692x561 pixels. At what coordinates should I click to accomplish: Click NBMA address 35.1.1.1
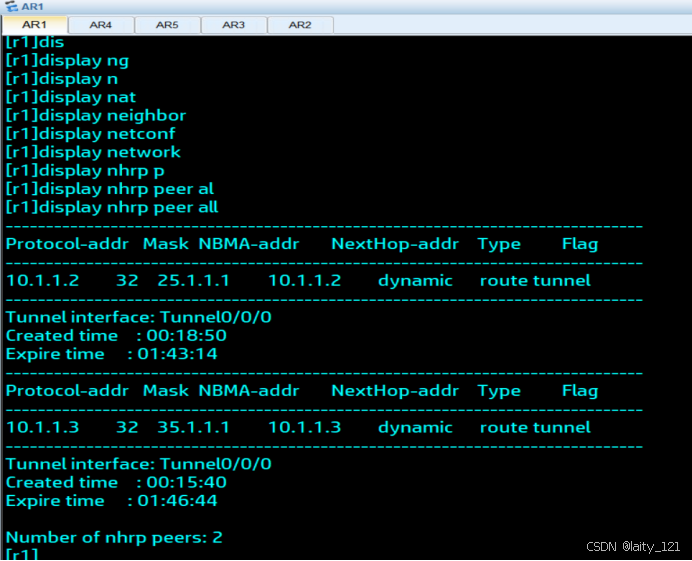194,427
